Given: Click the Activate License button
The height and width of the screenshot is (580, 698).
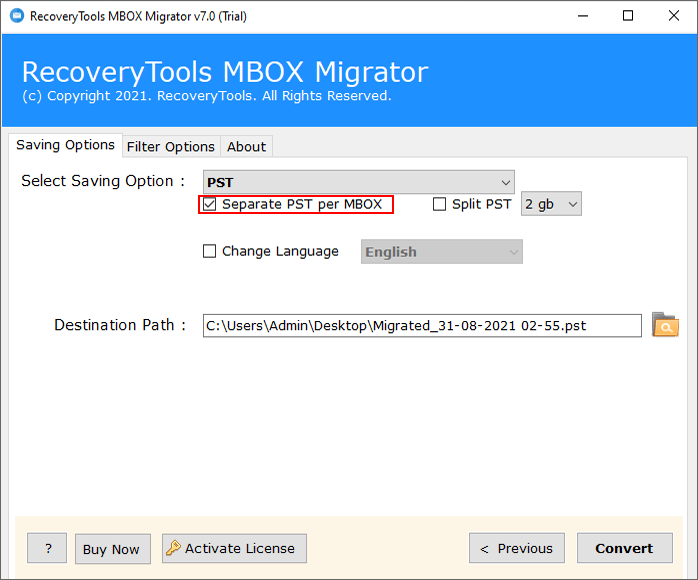Looking at the screenshot, I should click(234, 548).
